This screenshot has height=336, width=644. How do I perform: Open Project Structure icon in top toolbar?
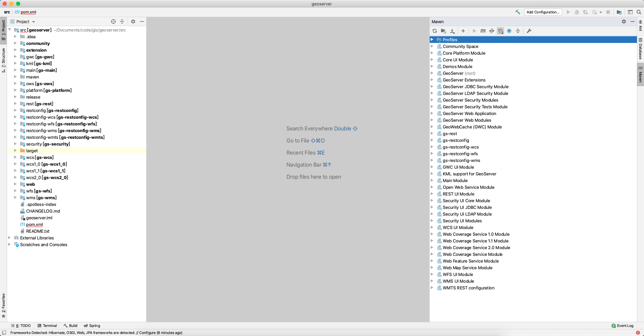point(619,12)
